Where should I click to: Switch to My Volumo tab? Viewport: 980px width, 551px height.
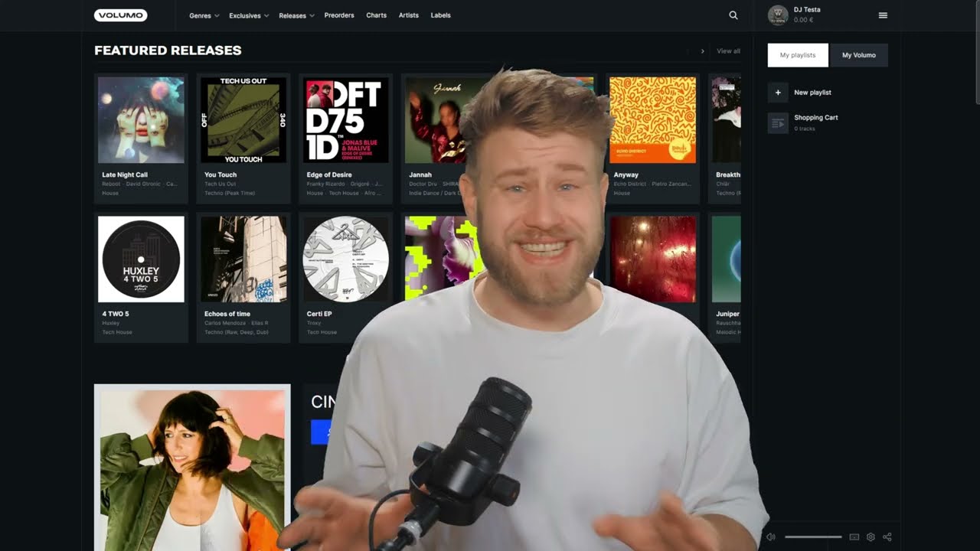point(859,55)
